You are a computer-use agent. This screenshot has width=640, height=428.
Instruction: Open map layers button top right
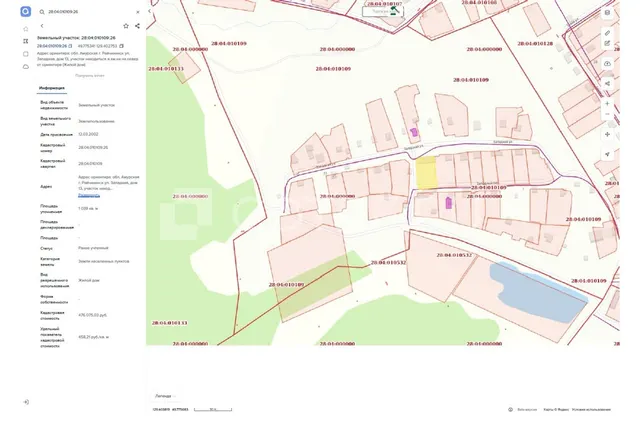pos(607,13)
